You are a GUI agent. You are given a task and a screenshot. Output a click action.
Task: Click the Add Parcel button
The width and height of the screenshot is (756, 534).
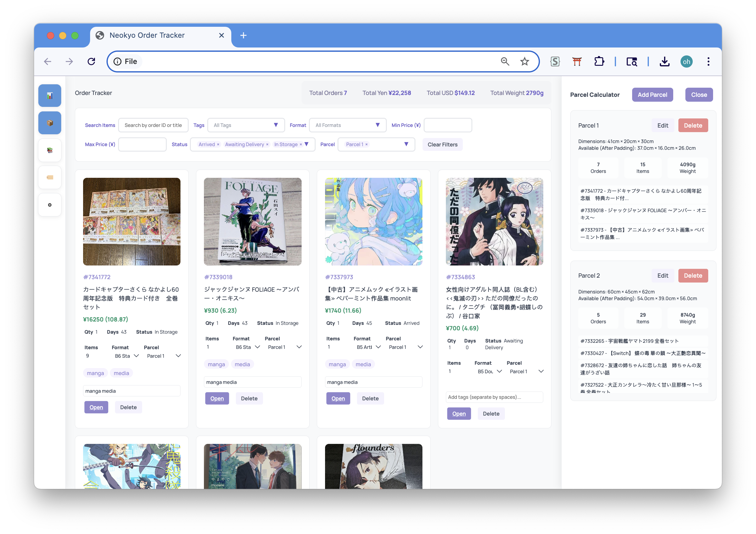pyautogui.click(x=652, y=95)
